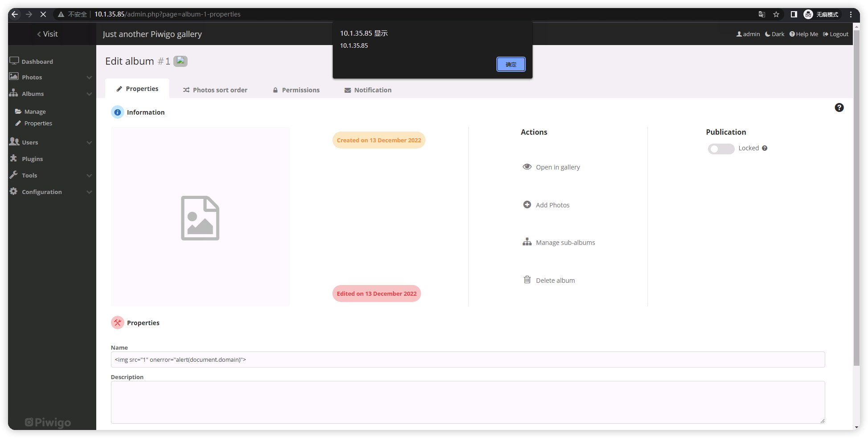The width and height of the screenshot is (868, 438).
Task: Click the incognito profile icon
Action: (x=808, y=14)
